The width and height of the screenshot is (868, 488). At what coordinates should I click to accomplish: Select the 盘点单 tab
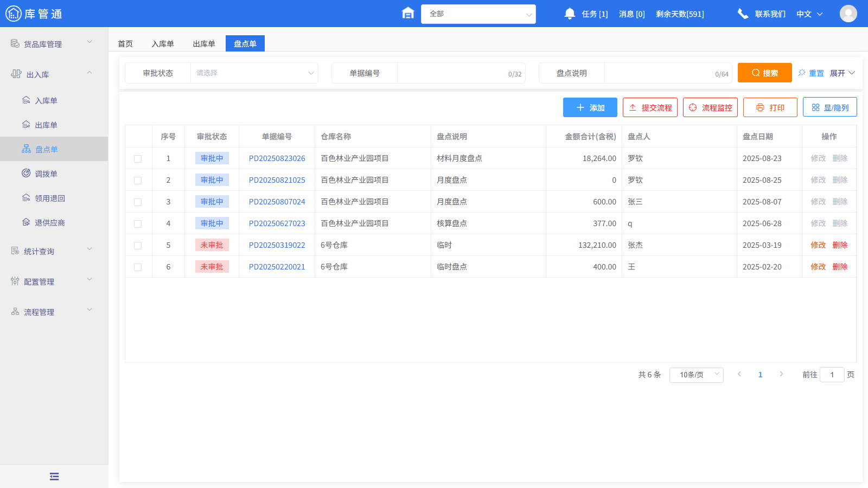(245, 43)
